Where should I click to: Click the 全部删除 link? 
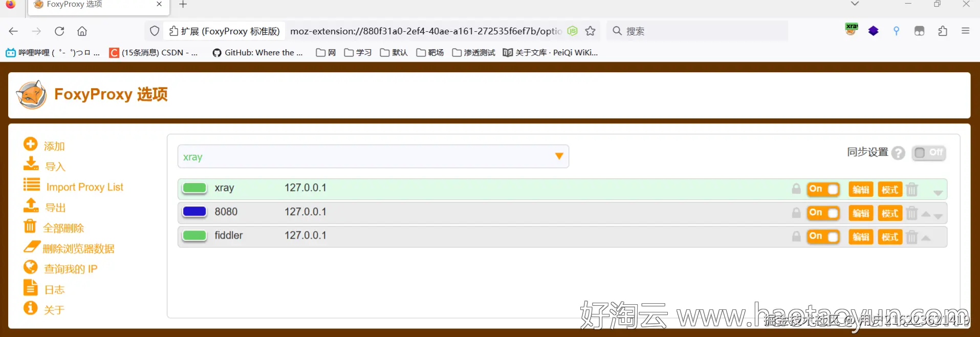[x=63, y=228]
